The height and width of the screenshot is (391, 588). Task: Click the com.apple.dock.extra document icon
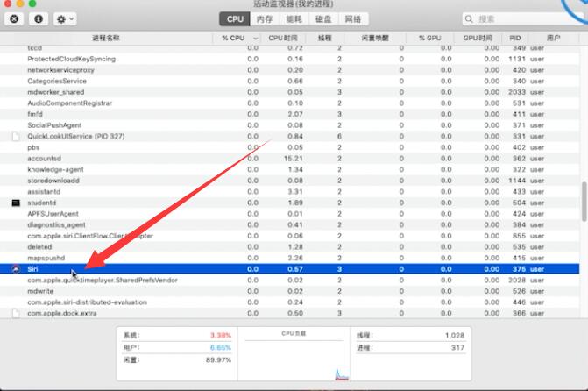point(16,313)
